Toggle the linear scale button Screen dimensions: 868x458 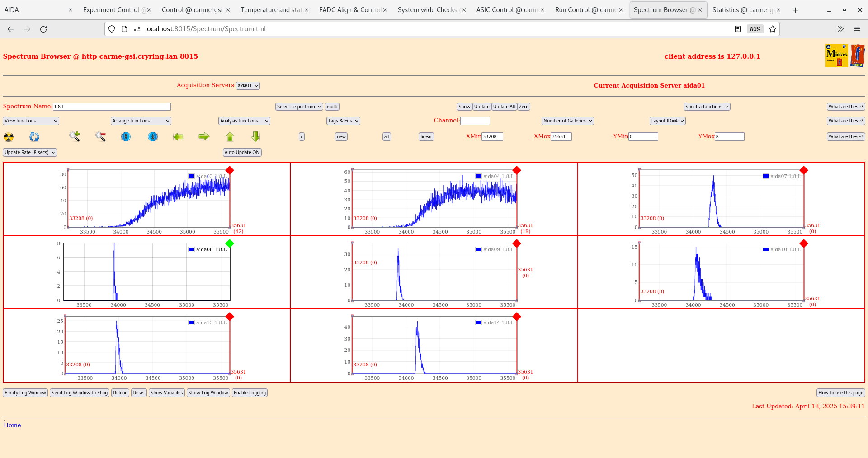click(426, 136)
